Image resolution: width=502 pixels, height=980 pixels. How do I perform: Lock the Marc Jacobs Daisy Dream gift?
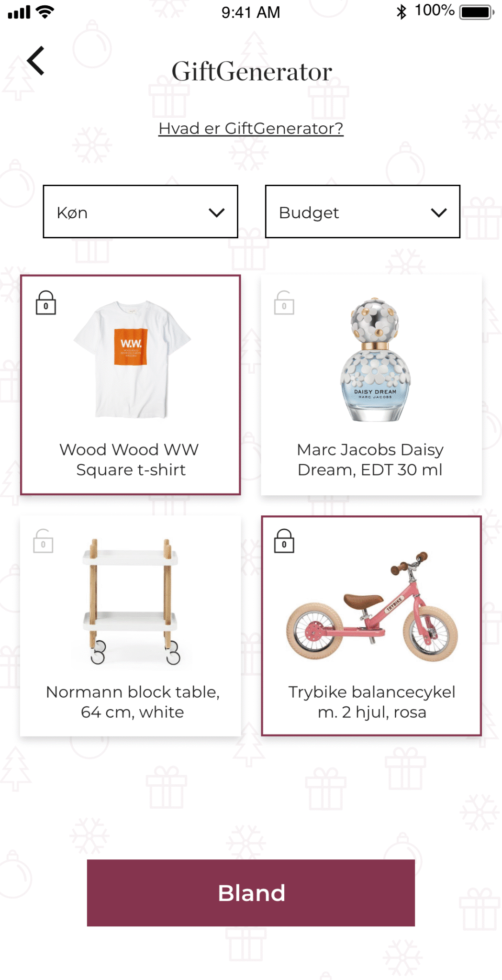tap(284, 303)
